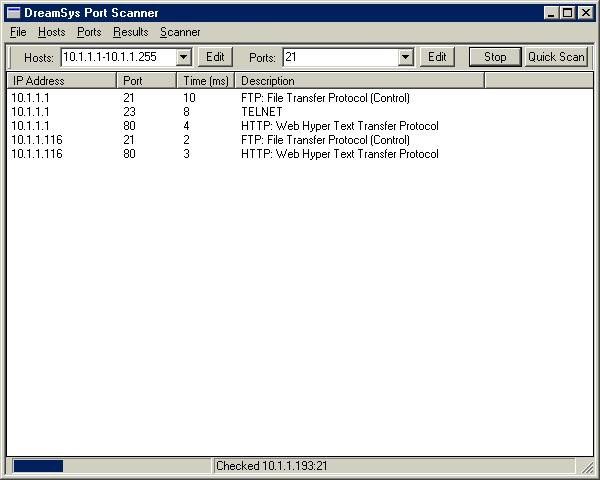Start a Quick Scan
This screenshot has width=600, height=480.
click(x=556, y=57)
